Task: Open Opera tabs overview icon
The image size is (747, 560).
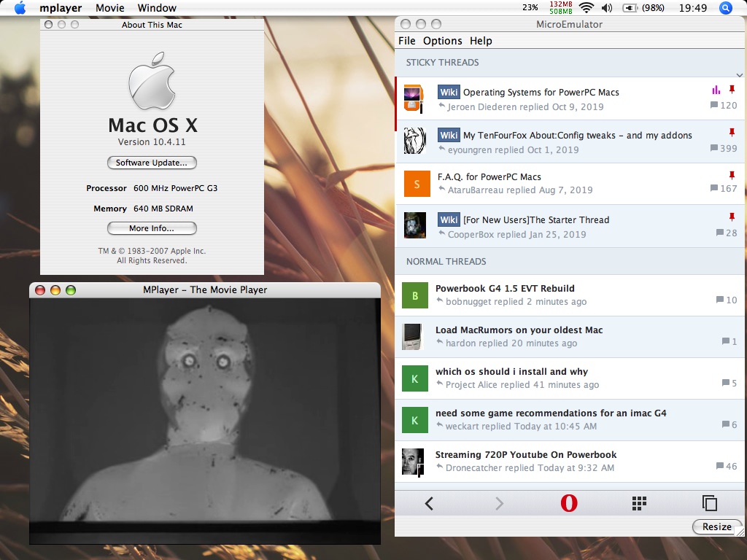Action: tap(709, 503)
